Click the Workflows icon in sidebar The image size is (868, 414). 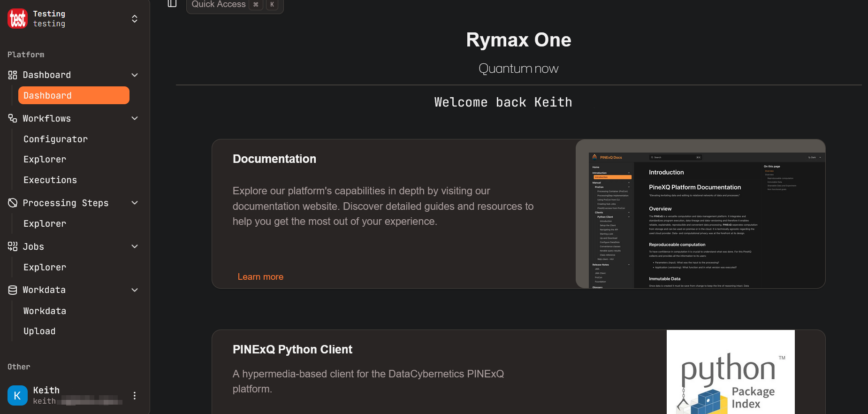coord(13,118)
